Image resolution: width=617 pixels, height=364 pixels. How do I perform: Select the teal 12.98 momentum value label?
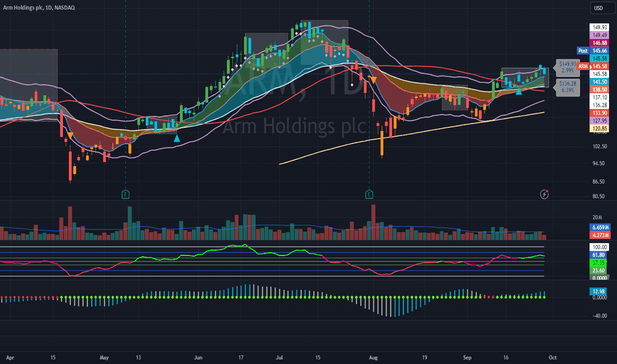coord(599,292)
